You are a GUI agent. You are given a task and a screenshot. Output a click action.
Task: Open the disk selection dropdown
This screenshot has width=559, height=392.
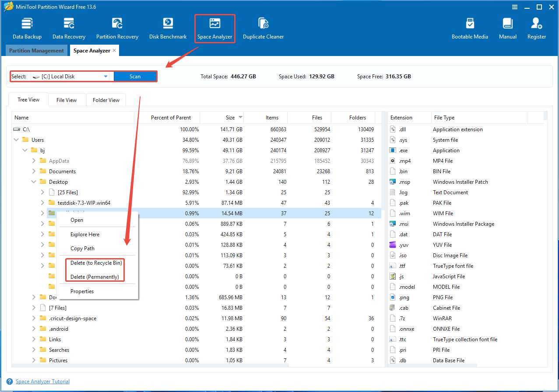[105, 76]
